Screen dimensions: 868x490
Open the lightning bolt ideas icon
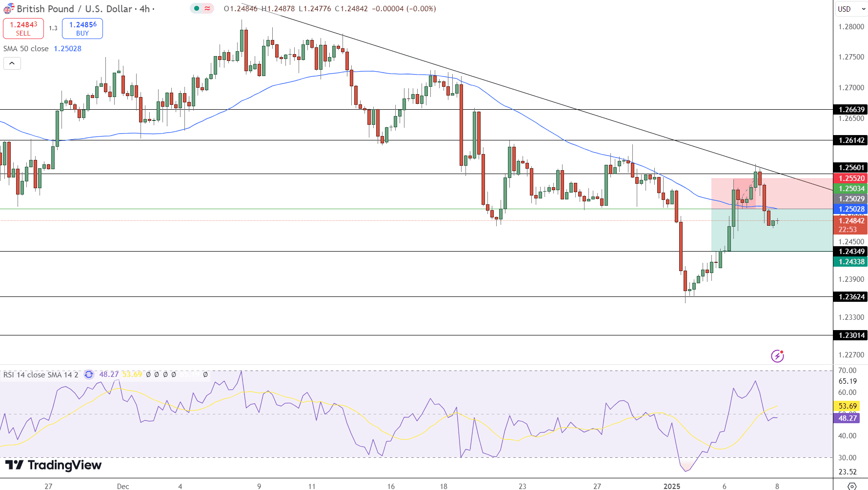777,356
